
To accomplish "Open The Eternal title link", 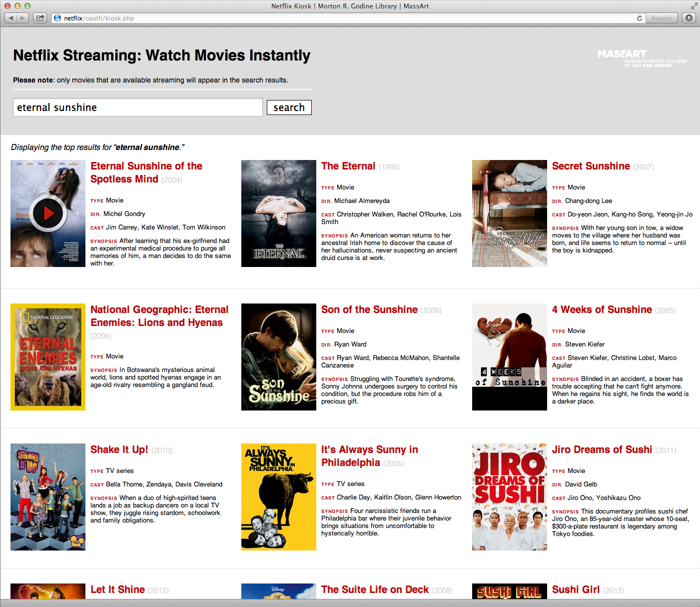I will click(348, 166).
